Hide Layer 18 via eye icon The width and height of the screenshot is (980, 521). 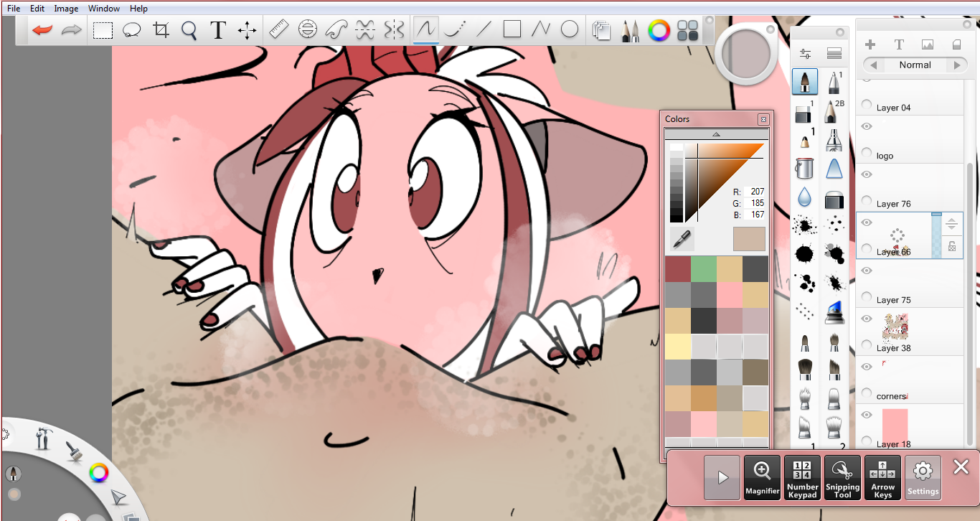tap(866, 415)
